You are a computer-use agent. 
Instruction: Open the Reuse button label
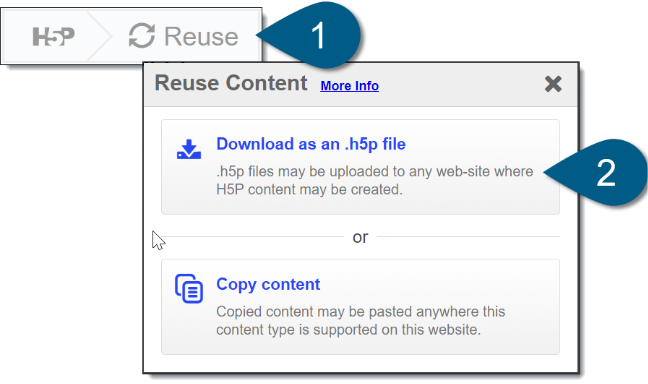(201, 37)
